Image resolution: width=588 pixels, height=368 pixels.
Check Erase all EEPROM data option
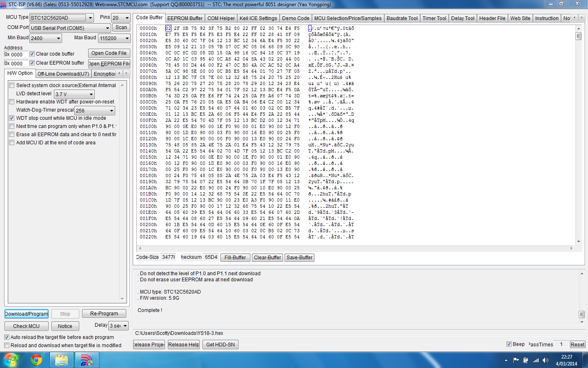coord(12,134)
